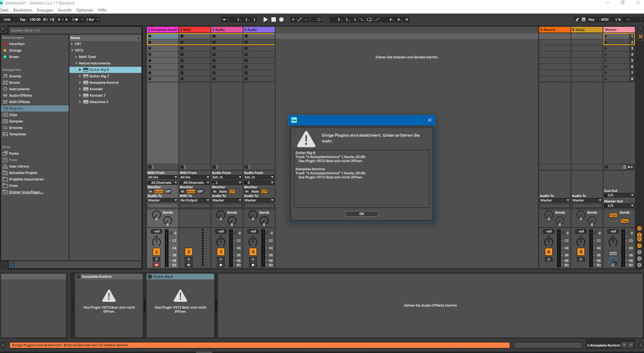Screen dimensions: 644x353
Task: Expand the VST folder in browser
Action: click(72, 44)
